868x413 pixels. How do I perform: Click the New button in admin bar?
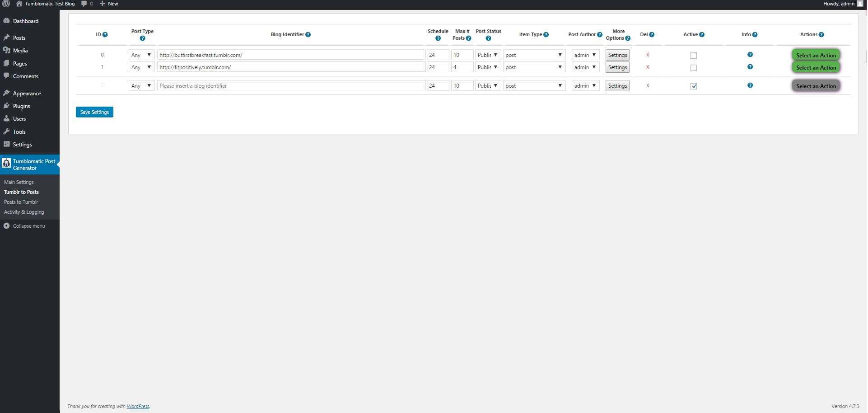click(109, 4)
